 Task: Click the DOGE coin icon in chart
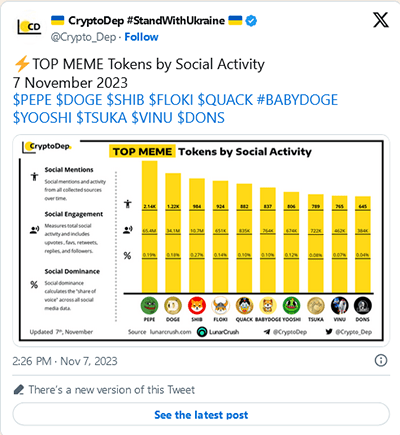tap(173, 305)
